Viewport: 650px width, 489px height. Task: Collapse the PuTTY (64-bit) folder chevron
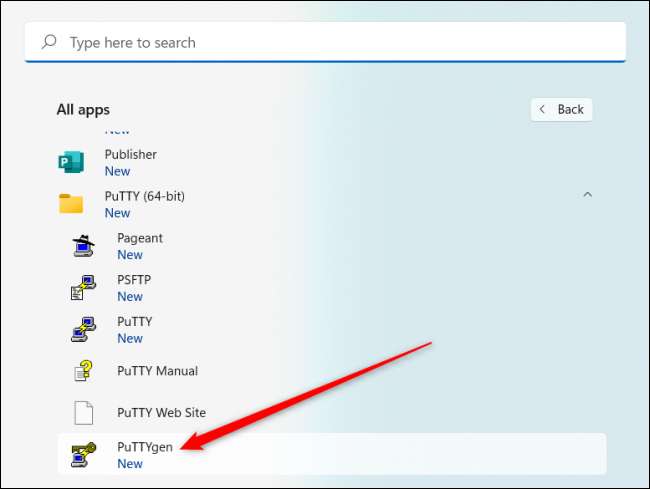(x=587, y=196)
